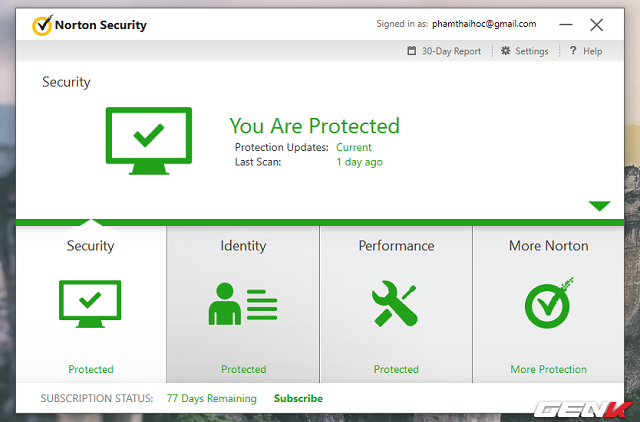Click the calendar icon beside 30-Day Report
Image resolution: width=640 pixels, height=422 pixels.
[x=412, y=51]
